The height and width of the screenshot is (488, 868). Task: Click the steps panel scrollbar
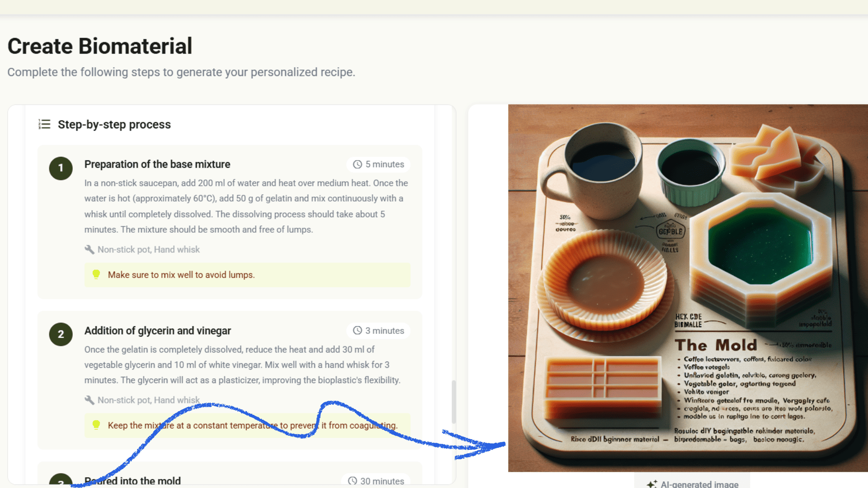pos(453,402)
